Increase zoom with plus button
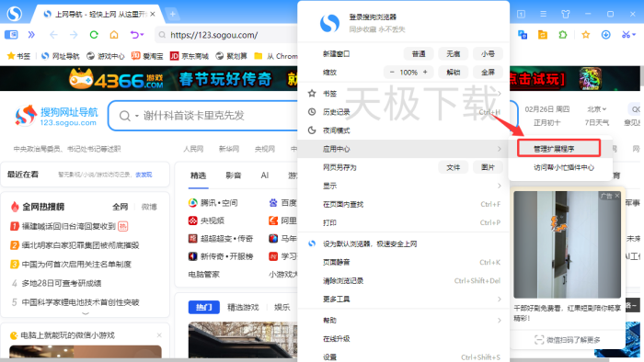The image size is (644, 362). click(425, 73)
